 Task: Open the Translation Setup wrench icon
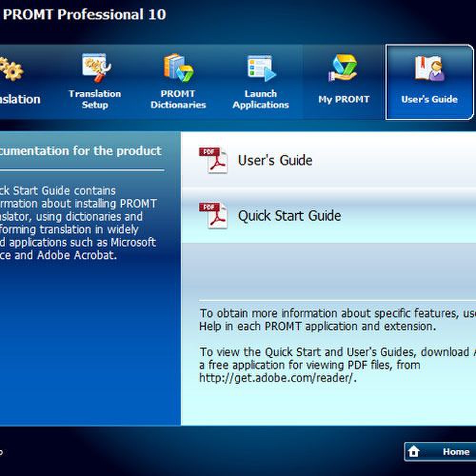coord(96,68)
